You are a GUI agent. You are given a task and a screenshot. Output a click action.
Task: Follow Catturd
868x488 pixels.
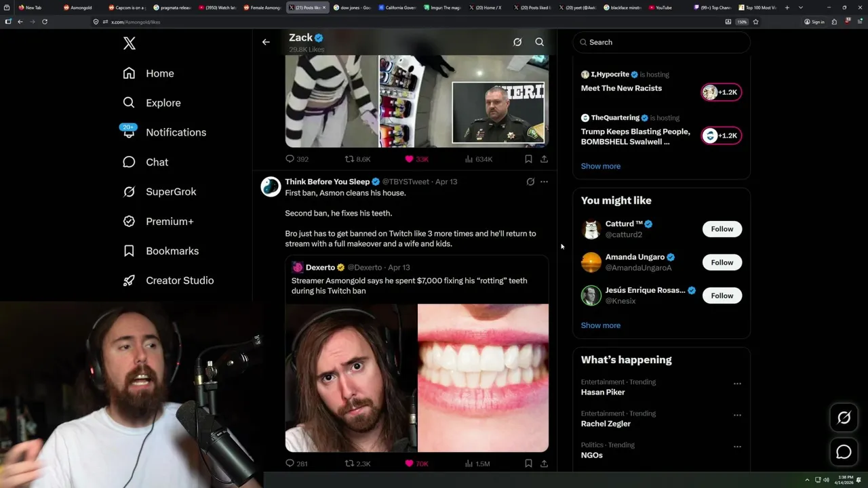tap(722, 229)
